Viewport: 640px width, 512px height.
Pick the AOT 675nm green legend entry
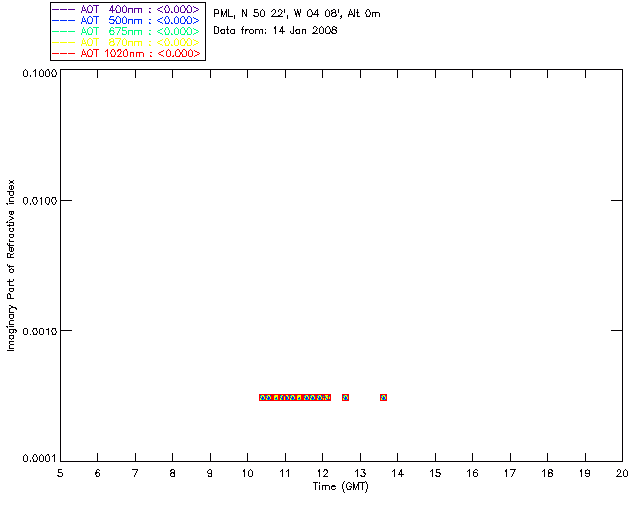(126, 31)
